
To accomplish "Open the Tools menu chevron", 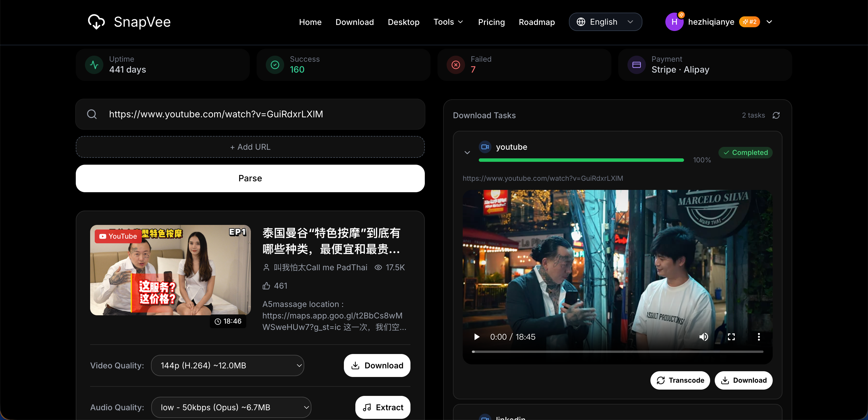I will 461,22.
